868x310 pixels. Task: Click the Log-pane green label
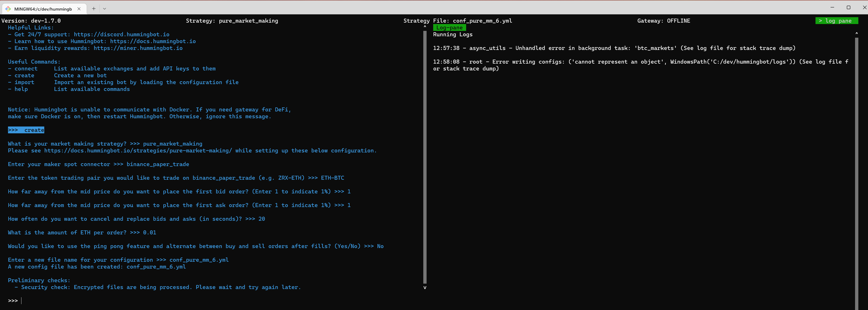click(449, 28)
